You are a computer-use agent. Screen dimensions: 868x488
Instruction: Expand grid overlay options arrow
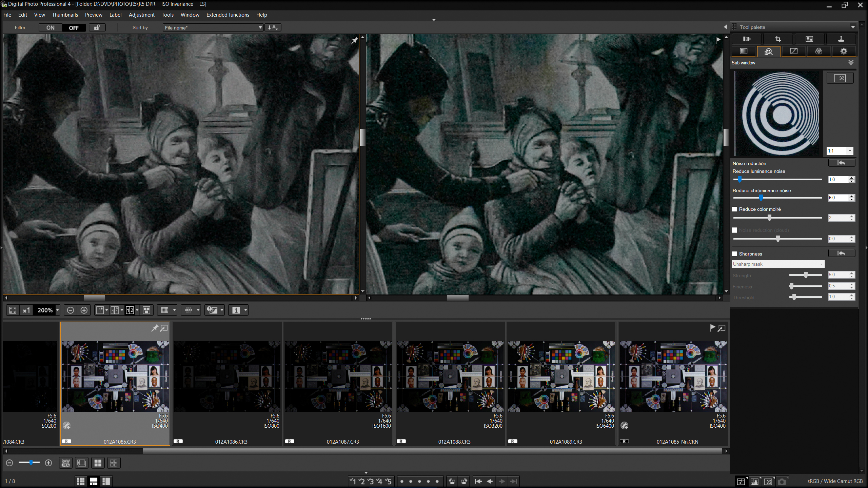tap(175, 310)
